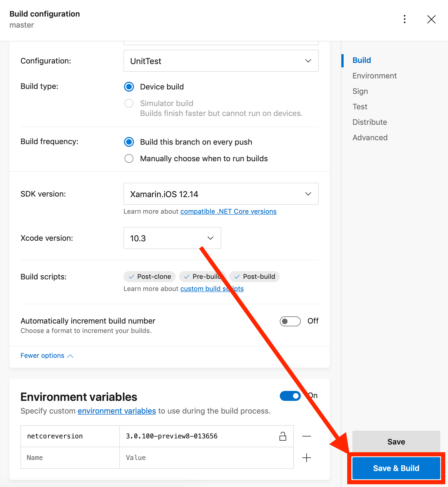Open the compatible .NET Core versions link
The image size is (448, 487).
coord(228,211)
